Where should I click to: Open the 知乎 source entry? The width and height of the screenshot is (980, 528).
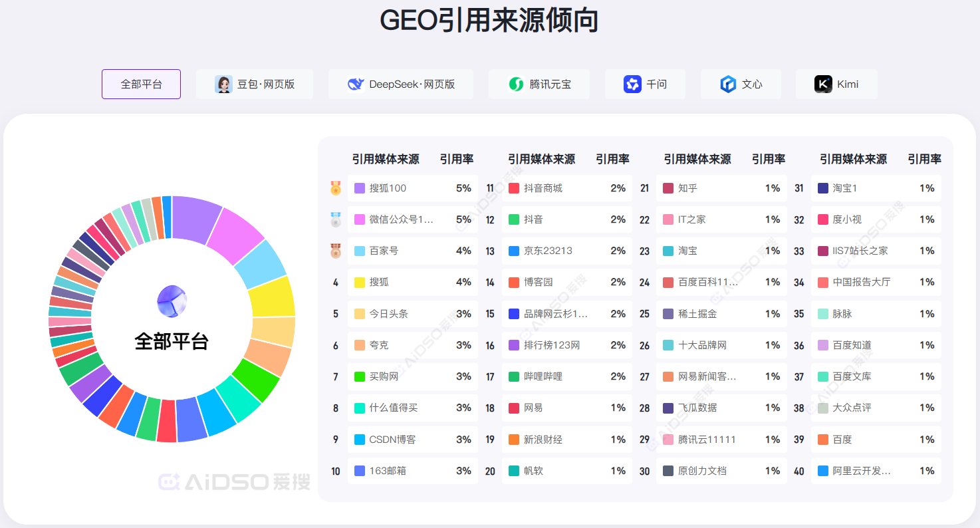point(721,188)
